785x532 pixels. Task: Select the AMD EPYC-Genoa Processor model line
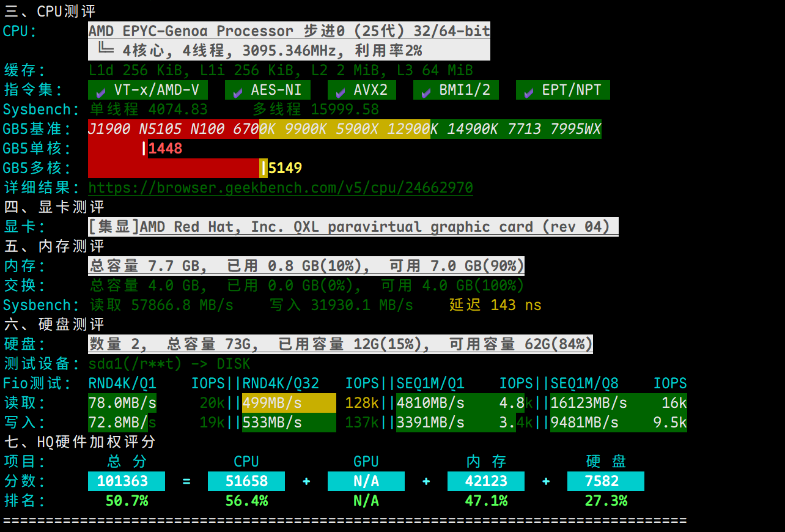(x=289, y=31)
